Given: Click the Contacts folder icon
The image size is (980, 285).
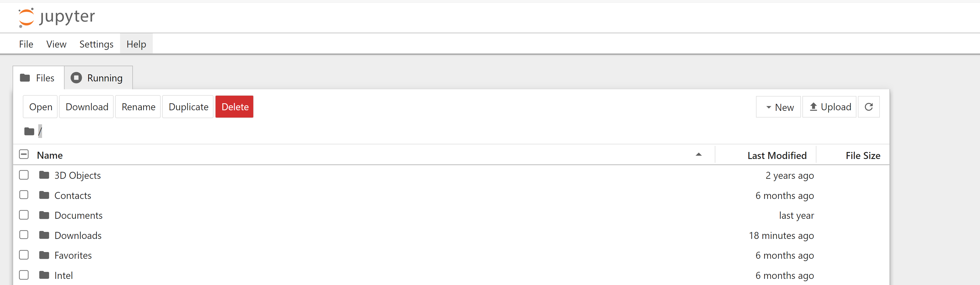Looking at the screenshot, I should [44, 195].
